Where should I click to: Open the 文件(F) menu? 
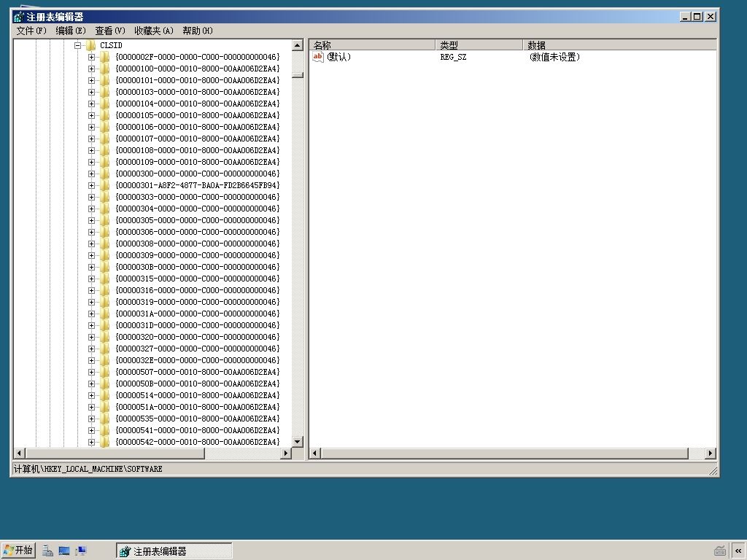coord(31,31)
